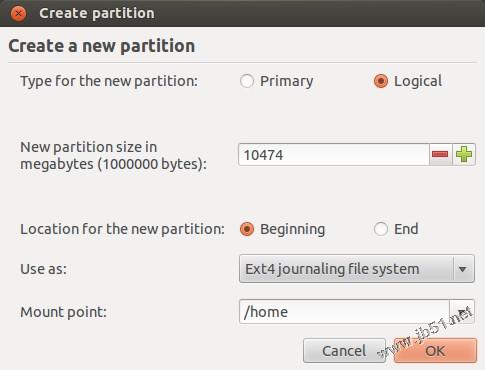Choose Beginning as partition location
The width and height of the screenshot is (485, 370).
pyautogui.click(x=247, y=229)
